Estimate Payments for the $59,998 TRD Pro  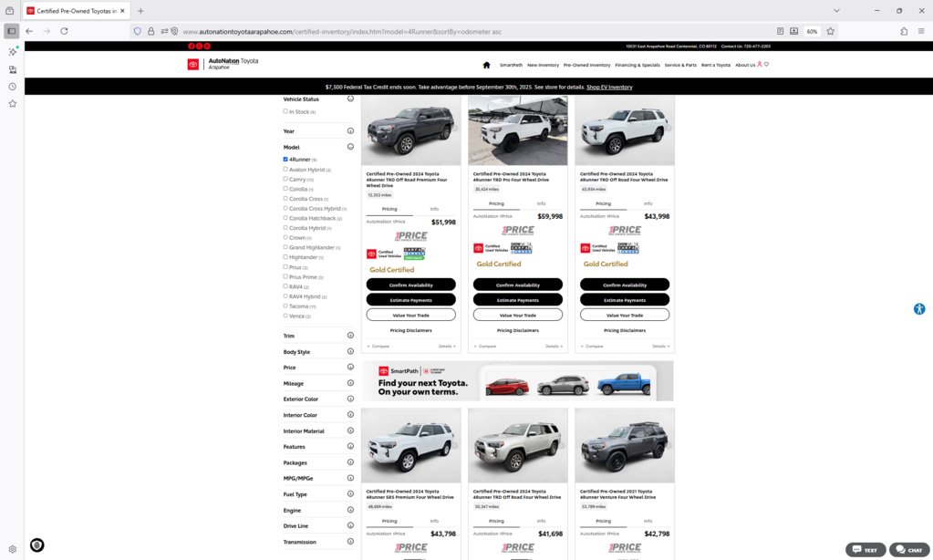(x=518, y=300)
